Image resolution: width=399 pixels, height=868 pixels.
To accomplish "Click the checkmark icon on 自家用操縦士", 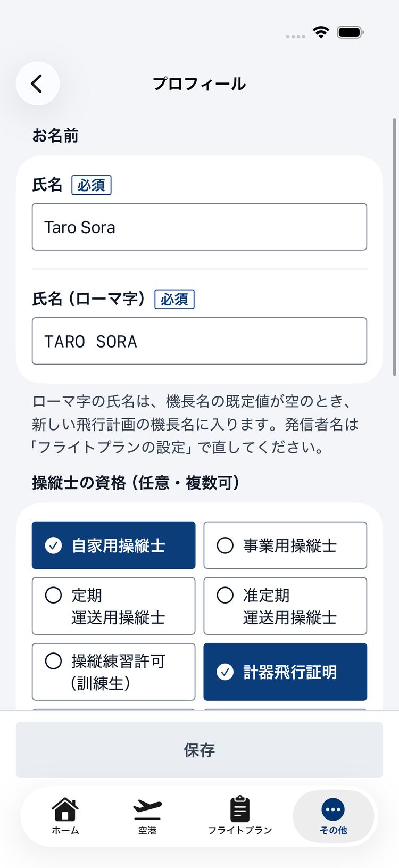I will coord(53,545).
